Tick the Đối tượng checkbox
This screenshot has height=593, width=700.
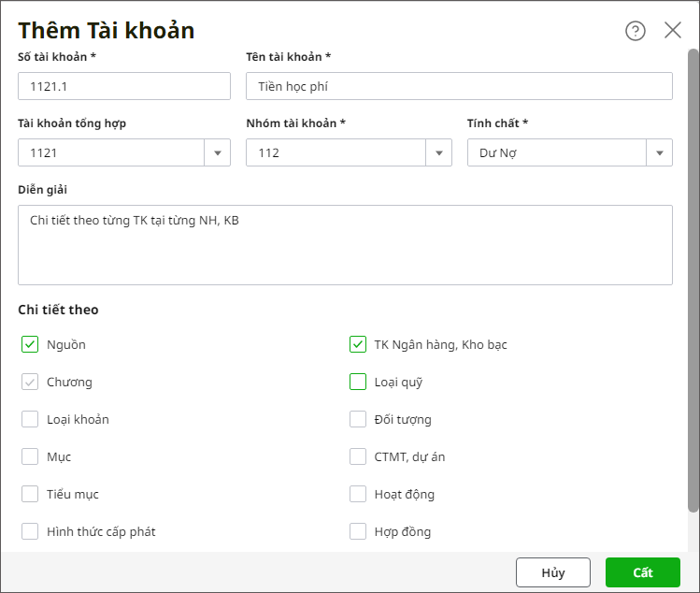[358, 419]
